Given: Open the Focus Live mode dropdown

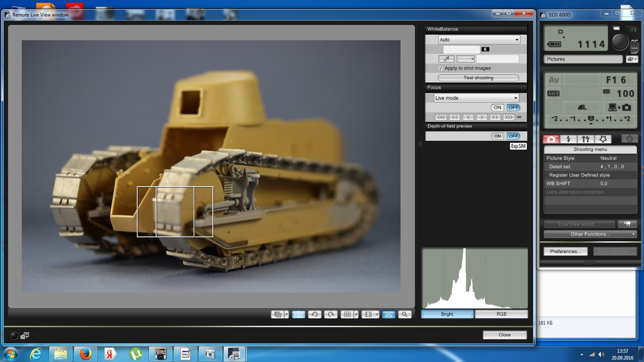Looking at the screenshot, I should point(476,98).
